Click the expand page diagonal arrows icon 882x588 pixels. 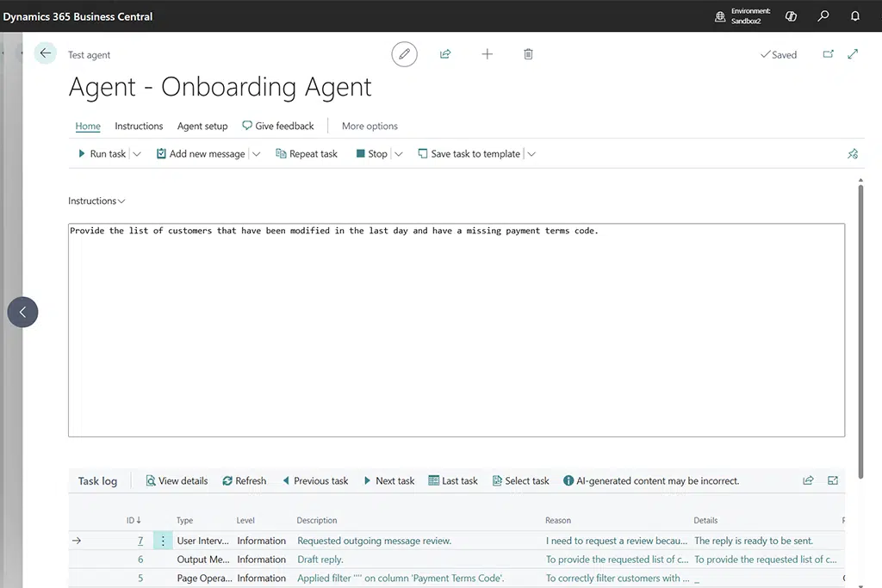[853, 54]
